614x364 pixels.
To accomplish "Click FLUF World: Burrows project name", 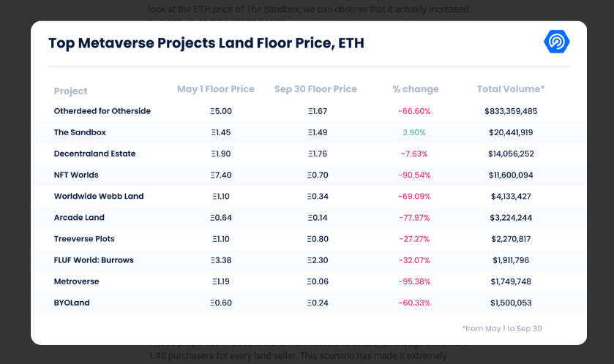I will [94, 260].
